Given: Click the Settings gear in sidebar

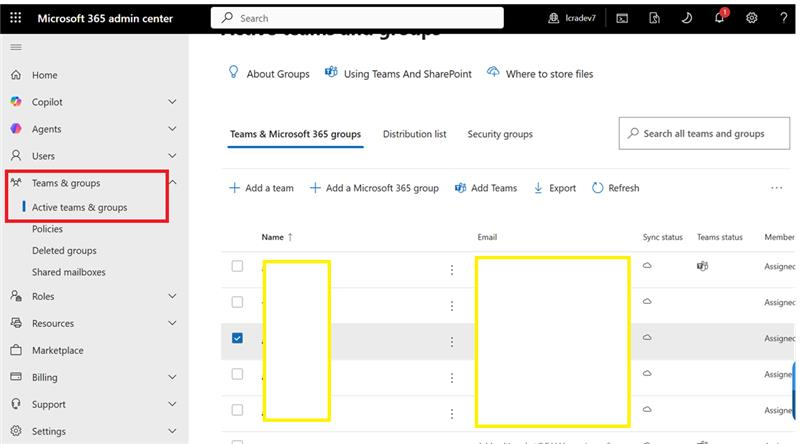Looking at the screenshot, I should [x=16, y=431].
